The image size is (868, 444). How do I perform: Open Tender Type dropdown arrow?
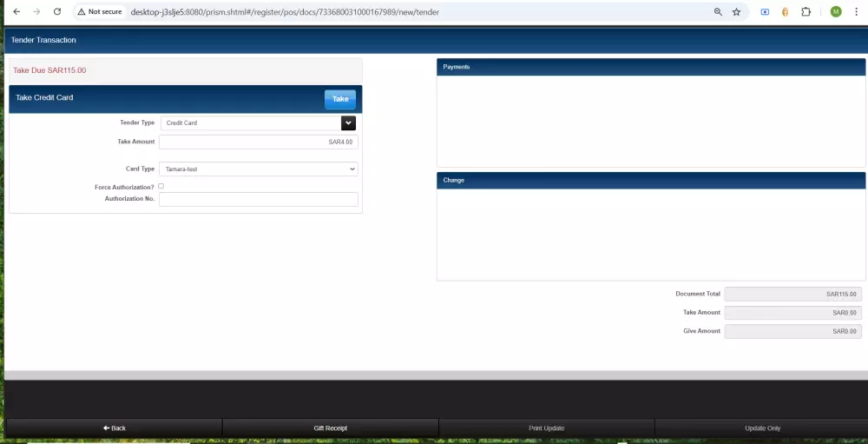[x=348, y=123]
